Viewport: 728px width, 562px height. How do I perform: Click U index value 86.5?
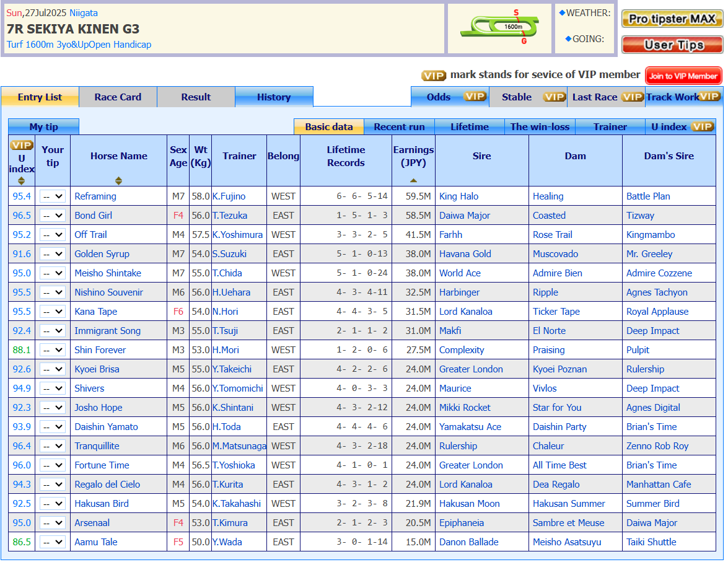click(x=22, y=542)
